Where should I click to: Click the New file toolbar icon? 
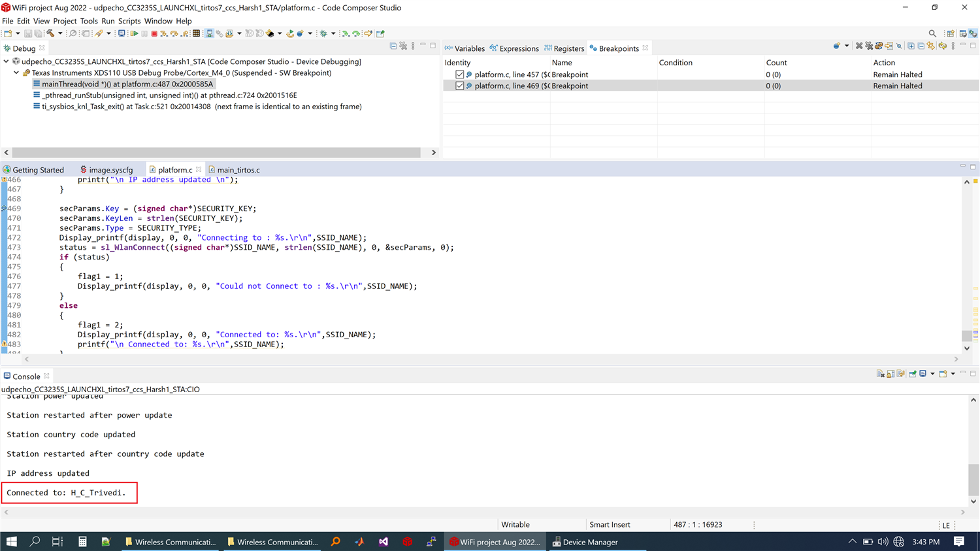(x=7, y=33)
